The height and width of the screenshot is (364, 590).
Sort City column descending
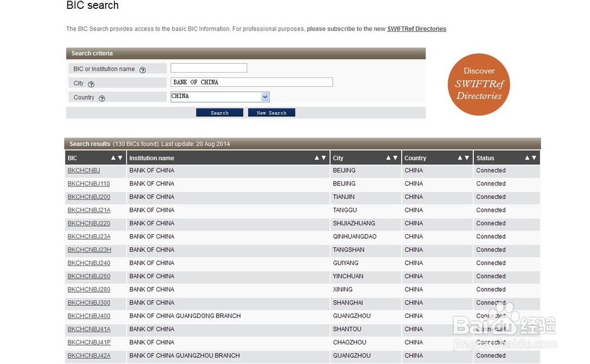[x=395, y=158]
